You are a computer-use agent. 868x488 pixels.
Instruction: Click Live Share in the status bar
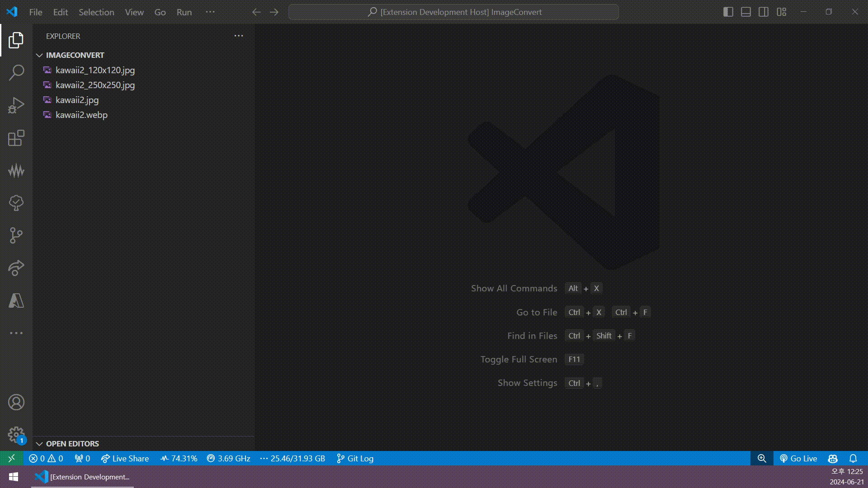125,459
